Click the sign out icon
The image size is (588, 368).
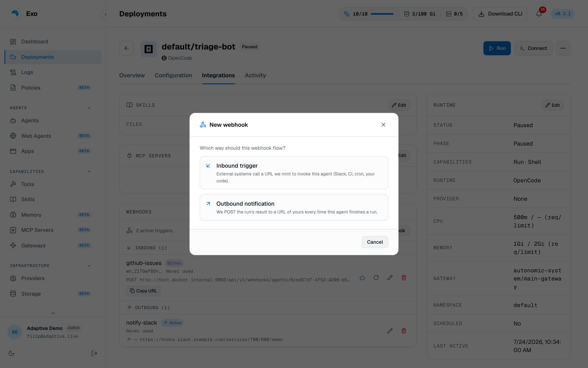pyautogui.click(x=94, y=353)
